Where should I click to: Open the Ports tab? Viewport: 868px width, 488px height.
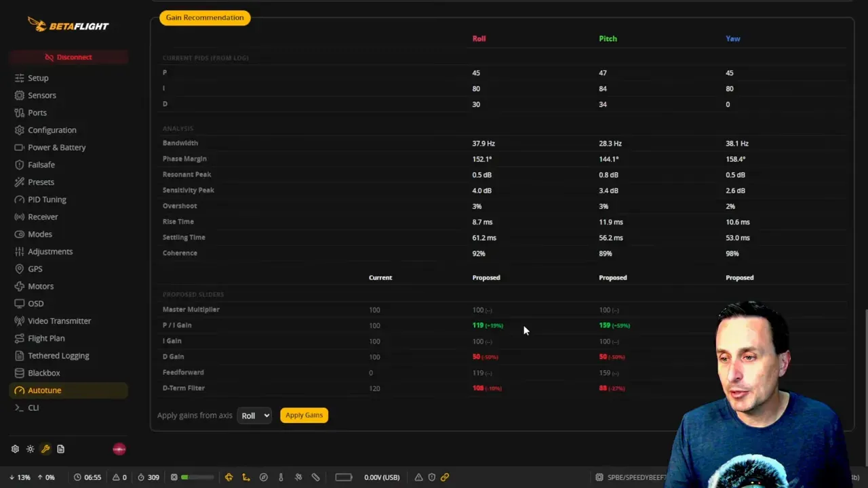pos(37,113)
